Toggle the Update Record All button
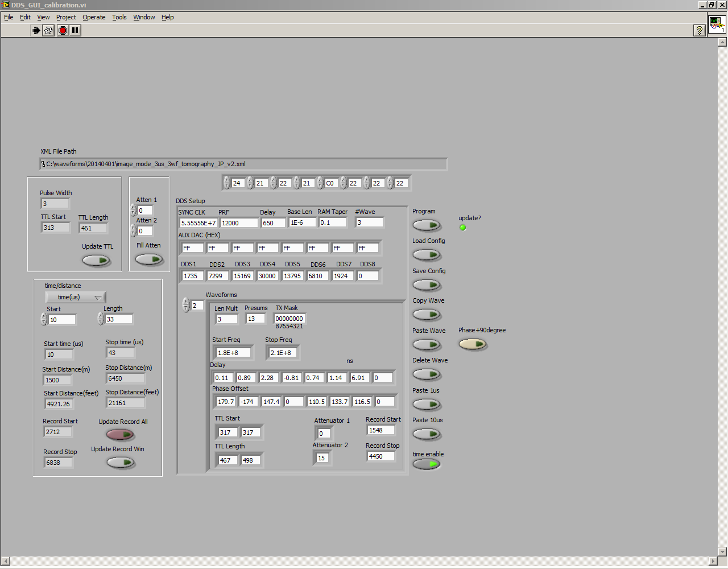 pos(120,435)
